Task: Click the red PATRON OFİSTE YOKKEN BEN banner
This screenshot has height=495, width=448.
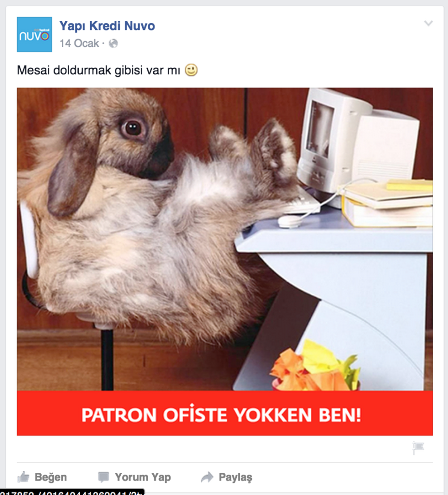Action: pos(225,413)
